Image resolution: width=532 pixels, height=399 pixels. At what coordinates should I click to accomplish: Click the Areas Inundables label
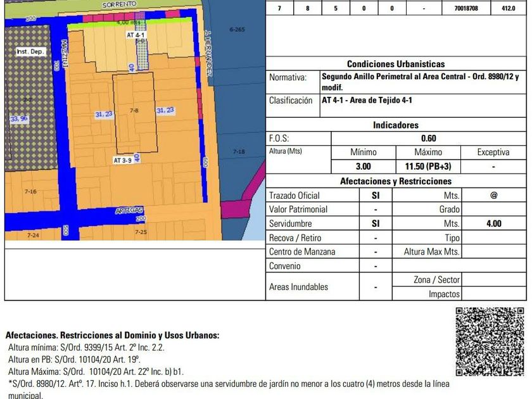(298, 287)
